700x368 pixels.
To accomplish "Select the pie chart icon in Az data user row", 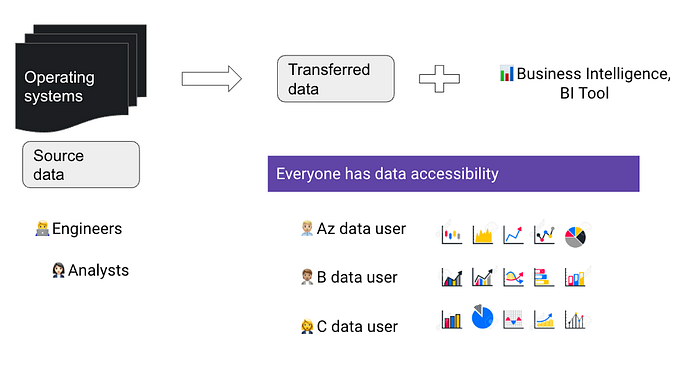I will tap(575, 237).
